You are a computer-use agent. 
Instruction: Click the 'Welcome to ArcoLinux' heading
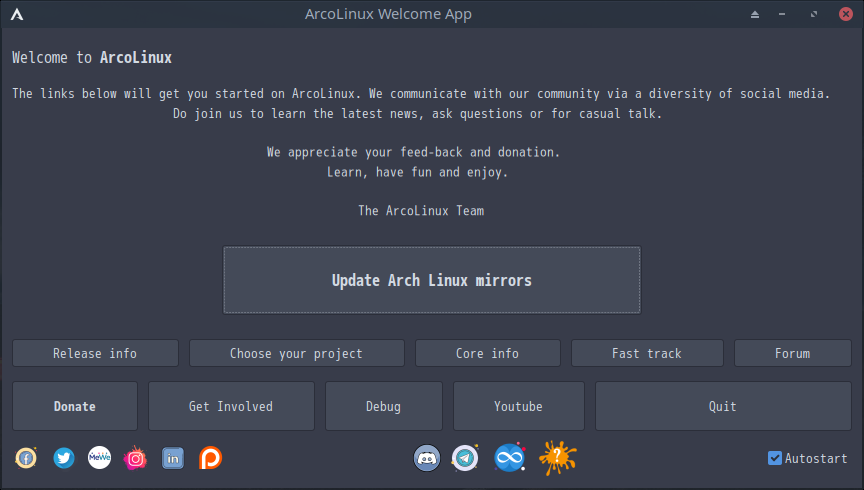pyautogui.click(x=92, y=57)
